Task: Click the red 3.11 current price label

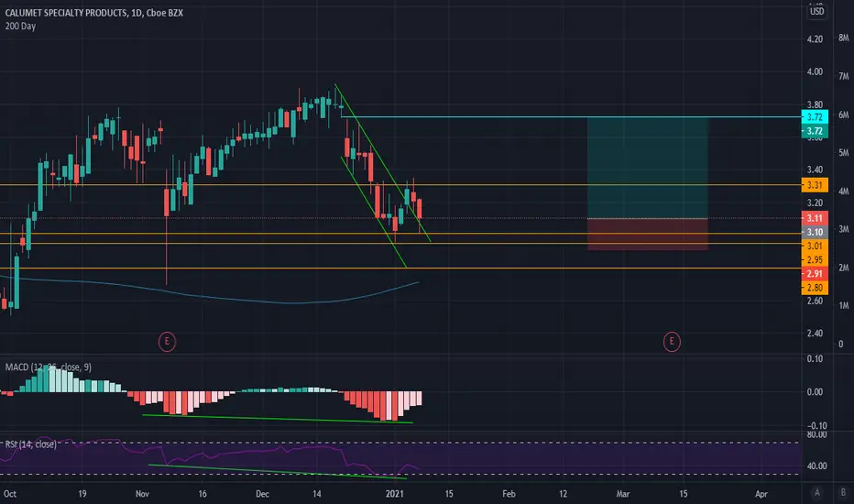Action: [x=815, y=218]
